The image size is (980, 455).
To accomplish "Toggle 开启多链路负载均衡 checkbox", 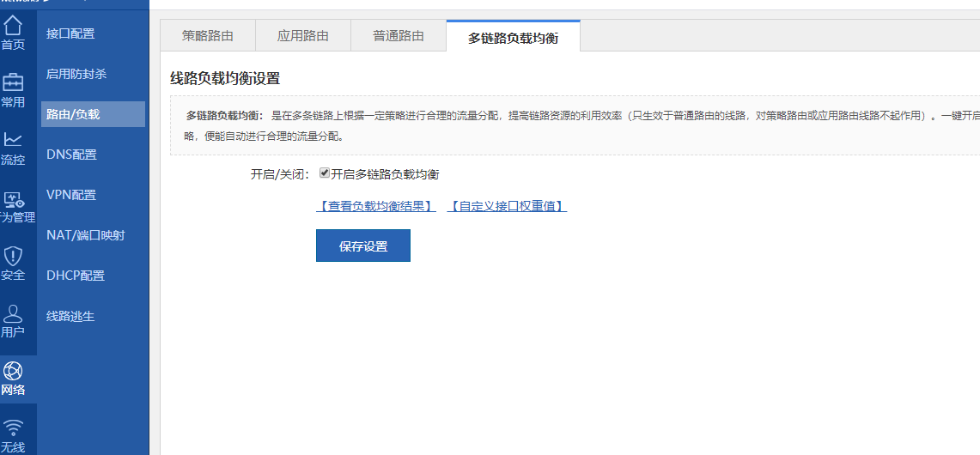I will pos(324,173).
